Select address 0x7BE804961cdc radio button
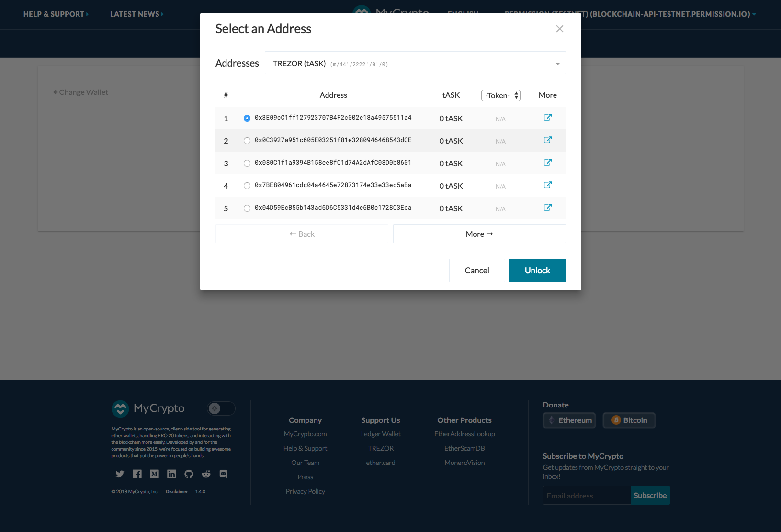This screenshot has height=532, width=781. [247, 186]
